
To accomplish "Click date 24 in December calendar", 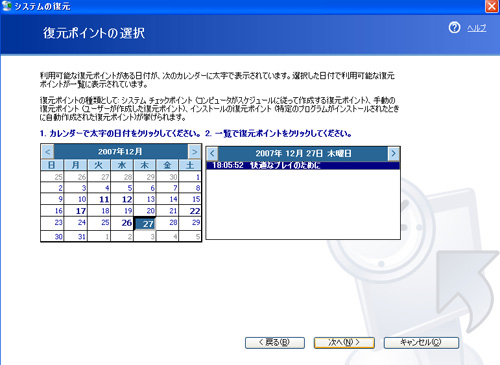I will (76, 223).
